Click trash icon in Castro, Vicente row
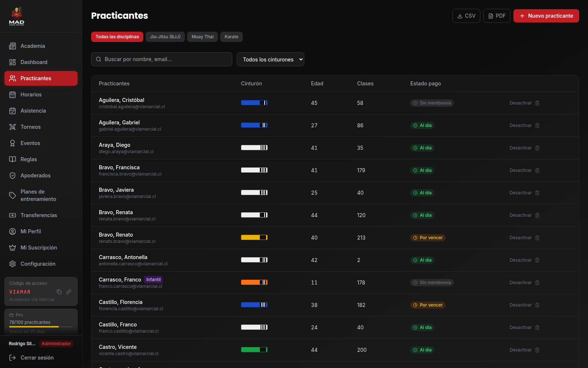This screenshot has width=588, height=368. (537, 350)
